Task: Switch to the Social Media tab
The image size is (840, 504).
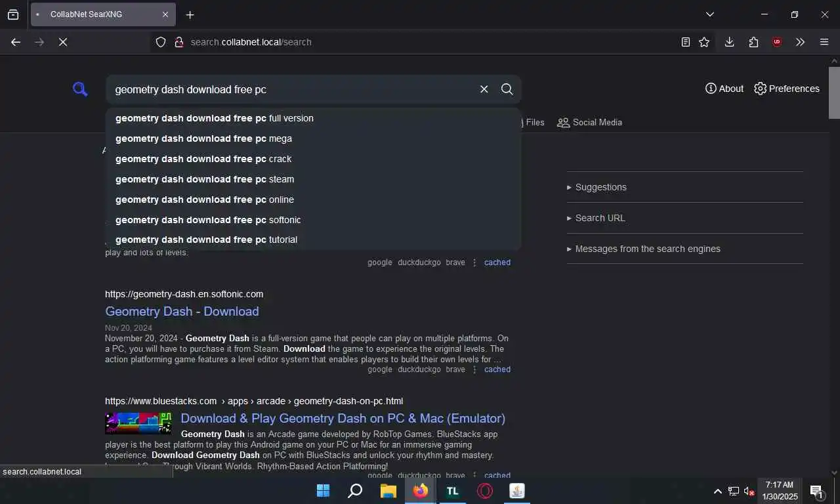Action: (589, 122)
